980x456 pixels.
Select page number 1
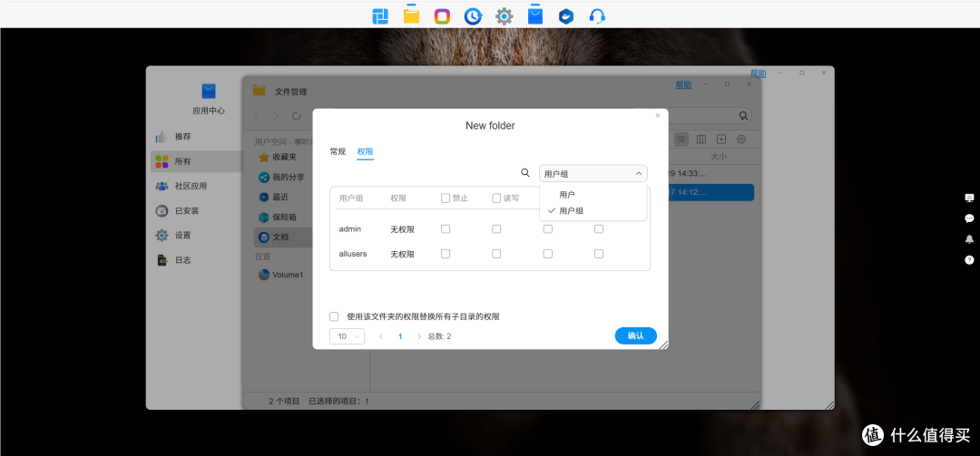tap(400, 336)
